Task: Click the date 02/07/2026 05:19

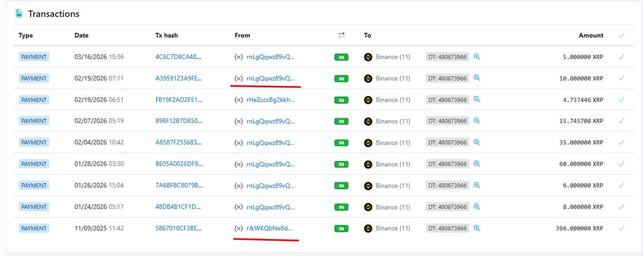Action: [x=99, y=121]
